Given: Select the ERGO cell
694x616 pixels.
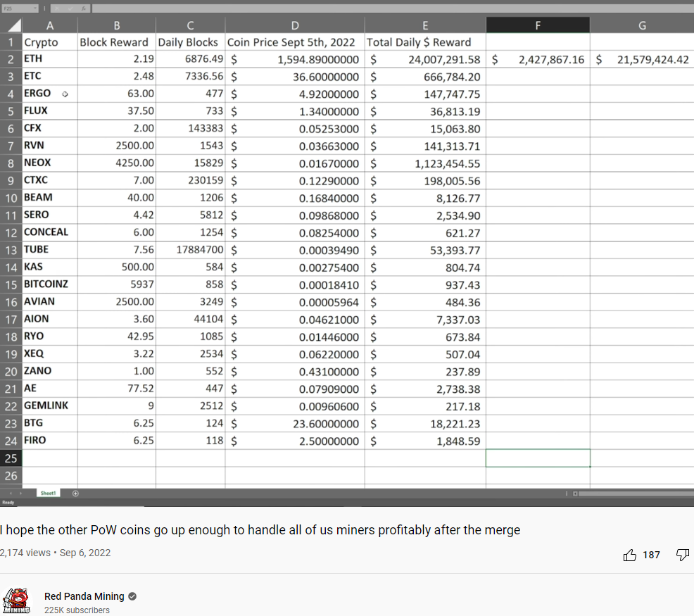Looking at the screenshot, I should (50, 94).
